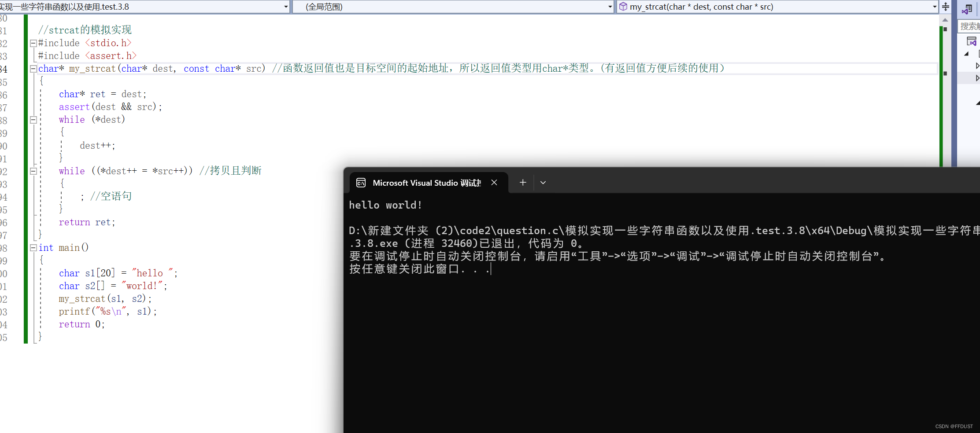Open the (全局范围) scope dropdown
Viewport: 980px width, 433px height.
pyautogui.click(x=609, y=7)
